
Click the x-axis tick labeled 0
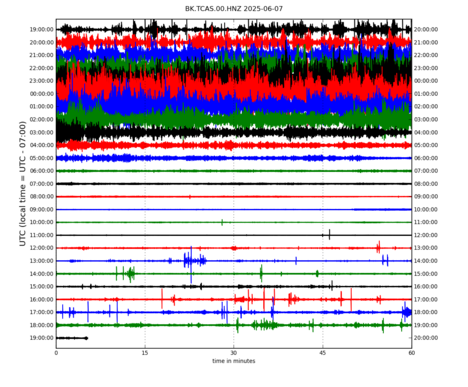tap(56, 353)
